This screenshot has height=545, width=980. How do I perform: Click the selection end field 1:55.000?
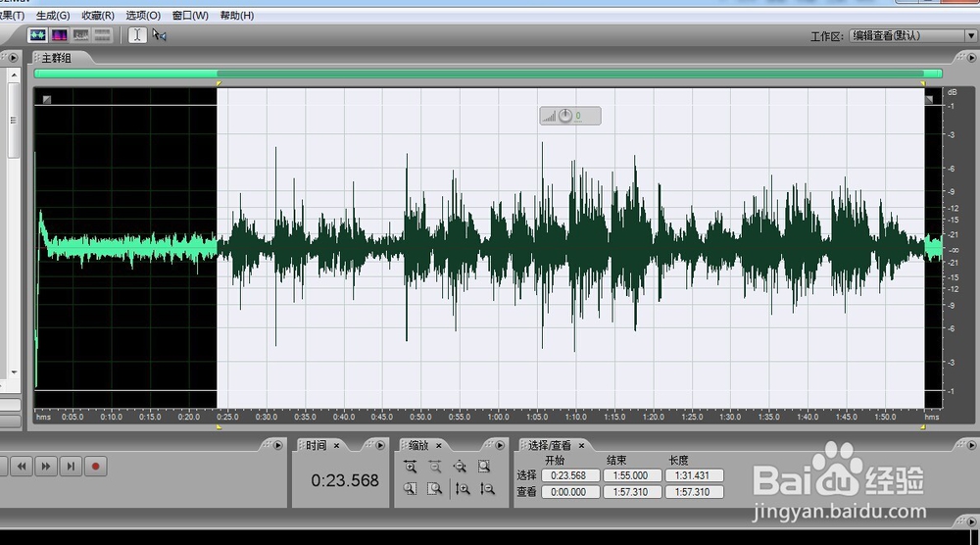(x=630, y=475)
